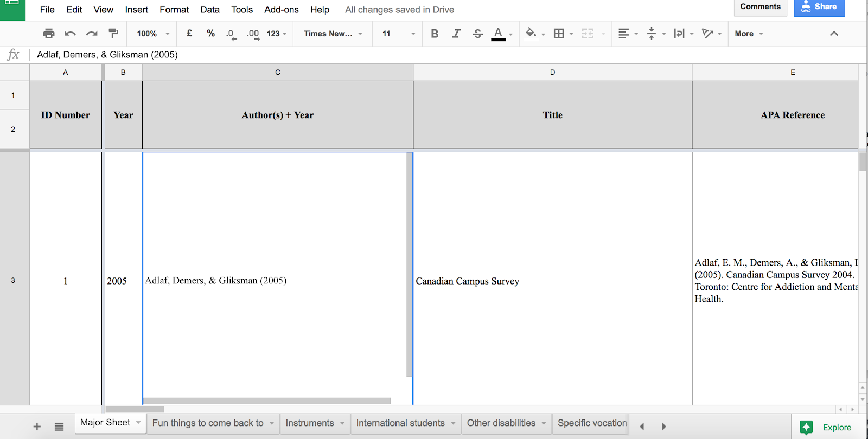
Task: Redo the last action
Action: (x=92, y=34)
